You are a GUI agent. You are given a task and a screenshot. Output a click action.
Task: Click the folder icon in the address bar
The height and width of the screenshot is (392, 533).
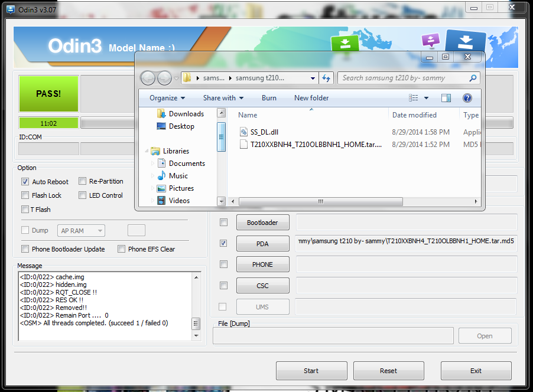(x=187, y=78)
